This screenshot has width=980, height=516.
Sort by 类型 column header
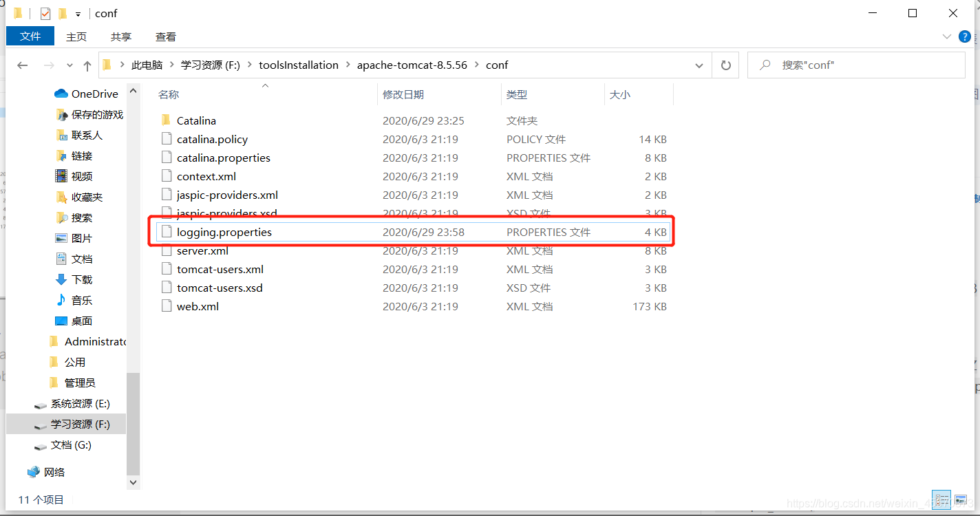(x=517, y=94)
